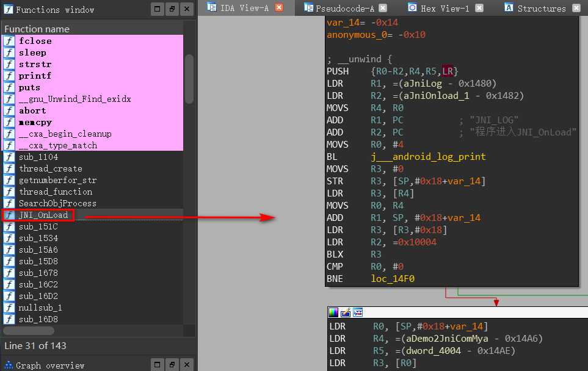Click the function icon beside JNI_OnLoad
The width and height of the screenshot is (588, 371).
(x=9, y=215)
